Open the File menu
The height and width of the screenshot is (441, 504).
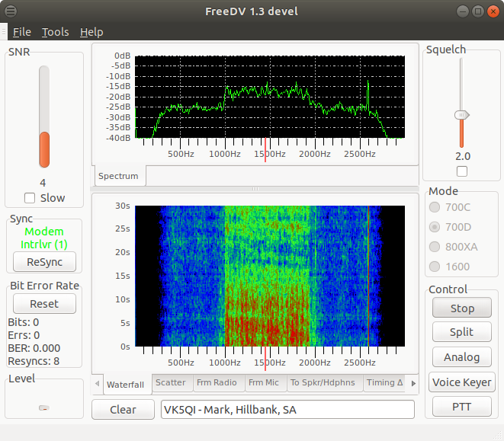point(21,32)
